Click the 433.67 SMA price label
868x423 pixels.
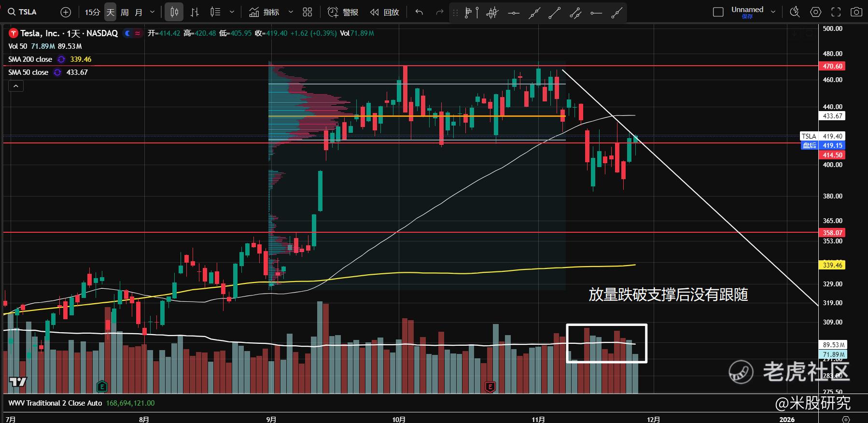pos(832,116)
